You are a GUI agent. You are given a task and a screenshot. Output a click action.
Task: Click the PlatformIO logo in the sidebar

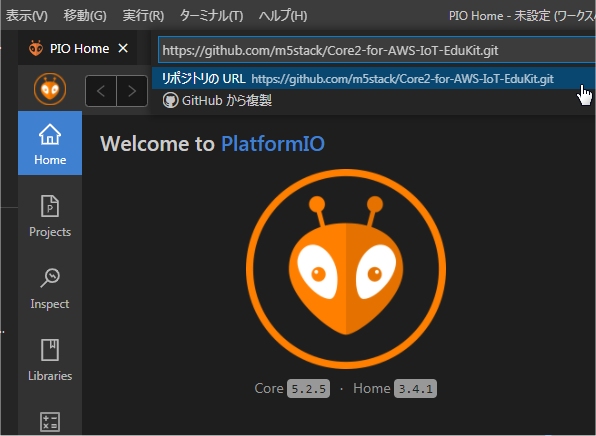click(50, 89)
